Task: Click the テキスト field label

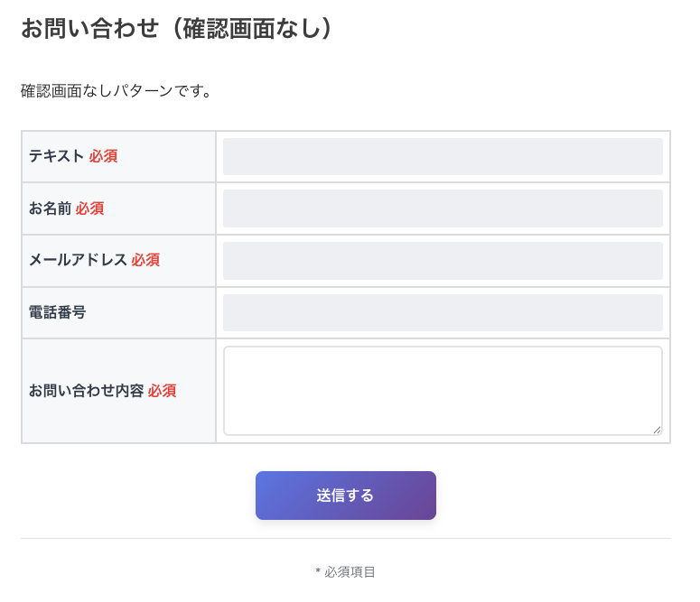Action: pos(56,156)
